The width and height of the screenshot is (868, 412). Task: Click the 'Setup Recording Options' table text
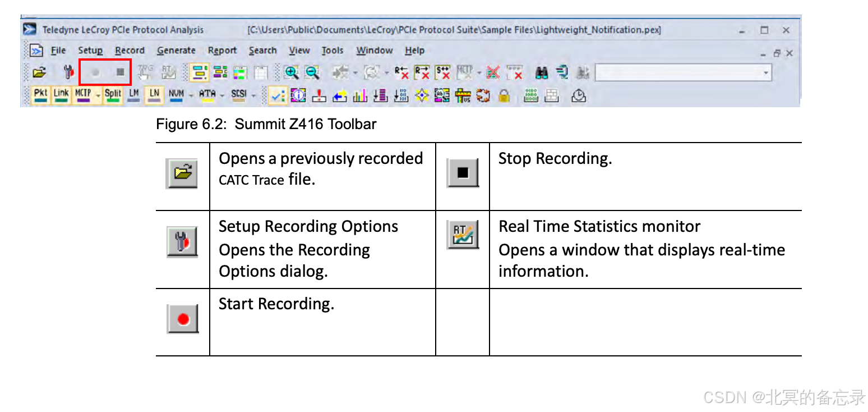308,226
